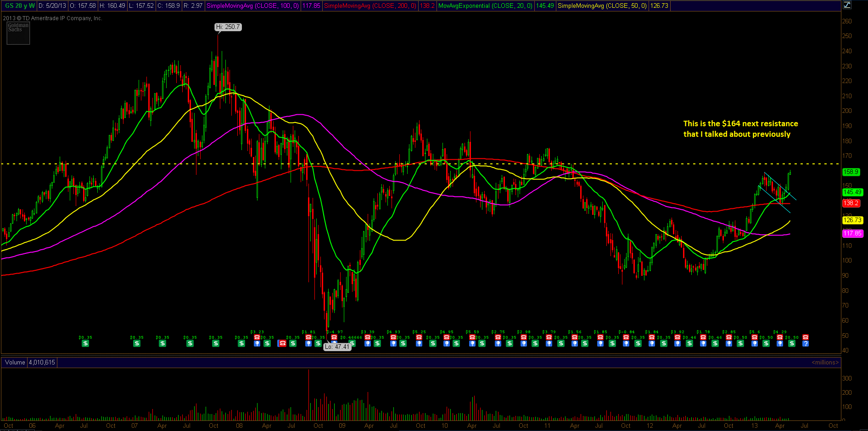Viewport: 868px width, 431px height.
Task: Open the earnings phone icon labeled $2.98
Action: [523, 337]
